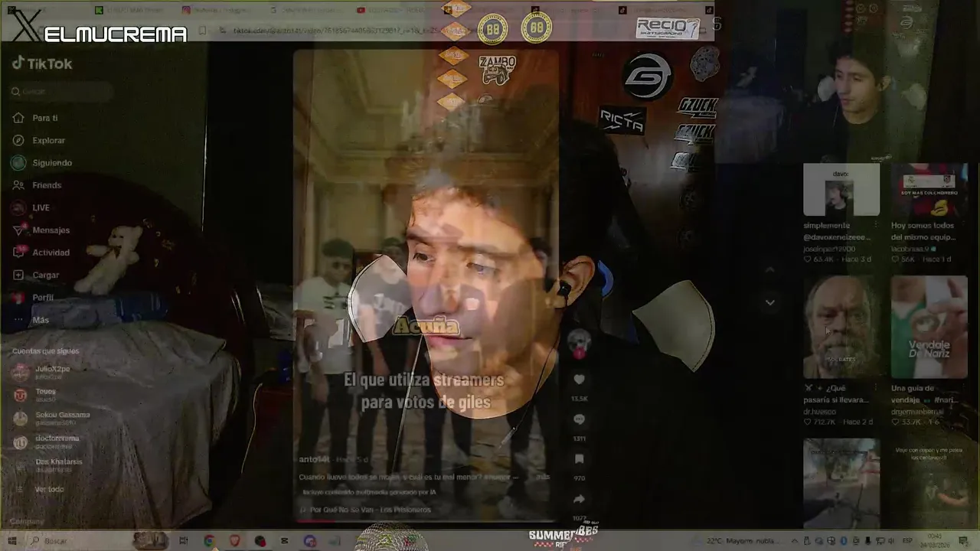980x551 pixels.
Task: Open Task View on the taskbar
Action: 183,540
